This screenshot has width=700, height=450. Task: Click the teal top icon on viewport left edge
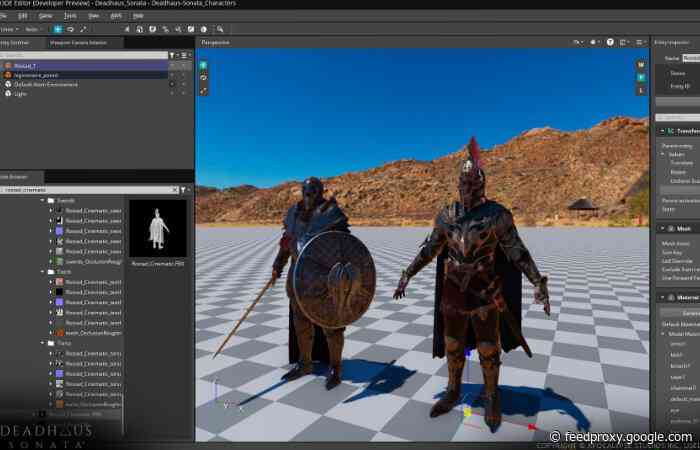pos(204,65)
